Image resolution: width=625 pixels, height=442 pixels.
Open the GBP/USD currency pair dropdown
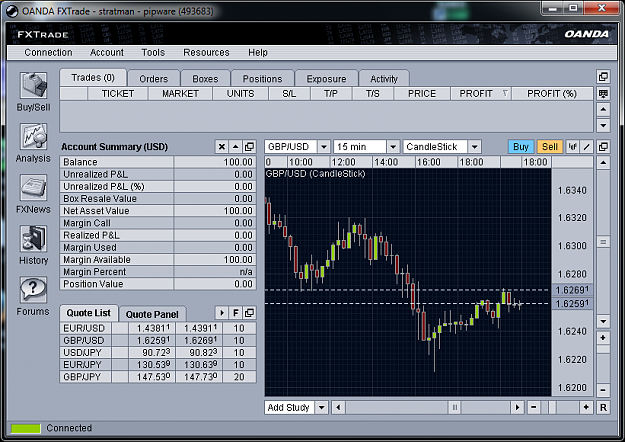[x=324, y=147]
